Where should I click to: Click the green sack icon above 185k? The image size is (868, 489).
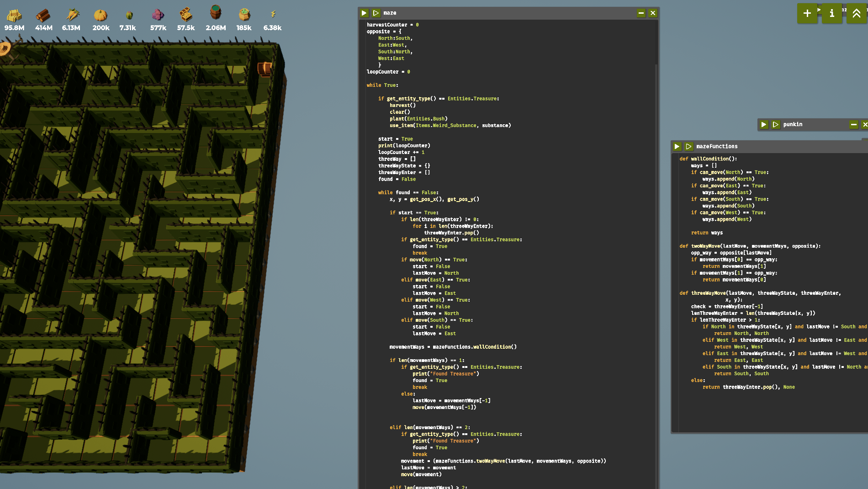point(244,15)
